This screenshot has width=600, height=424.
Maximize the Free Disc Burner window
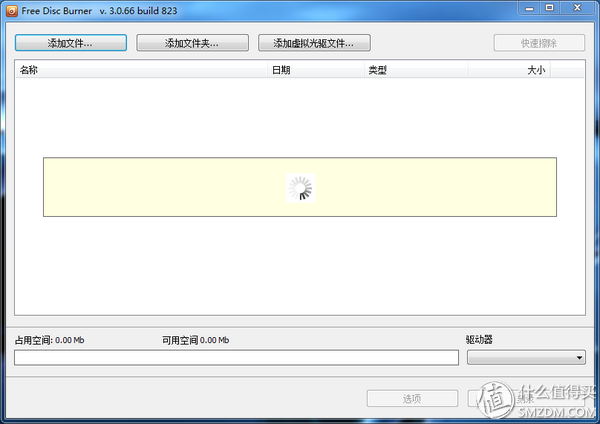click(549, 8)
